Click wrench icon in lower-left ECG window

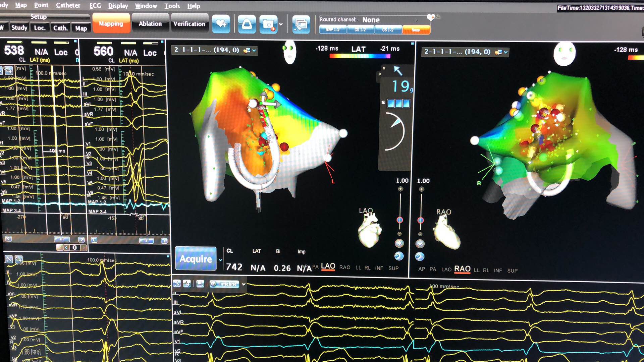click(9, 259)
